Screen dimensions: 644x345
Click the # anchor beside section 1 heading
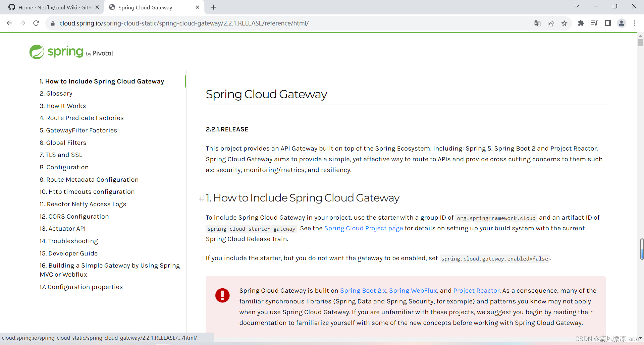[x=202, y=198]
